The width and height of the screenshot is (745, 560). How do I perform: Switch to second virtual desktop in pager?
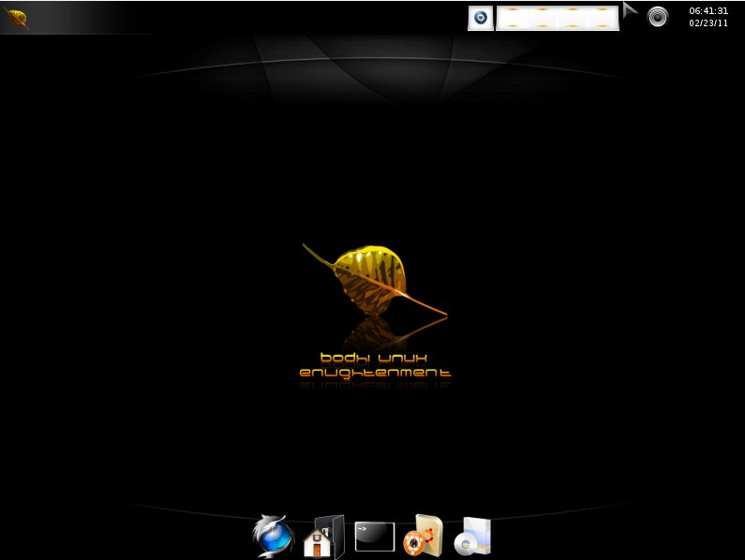pyautogui.click(x=543, y=18)
